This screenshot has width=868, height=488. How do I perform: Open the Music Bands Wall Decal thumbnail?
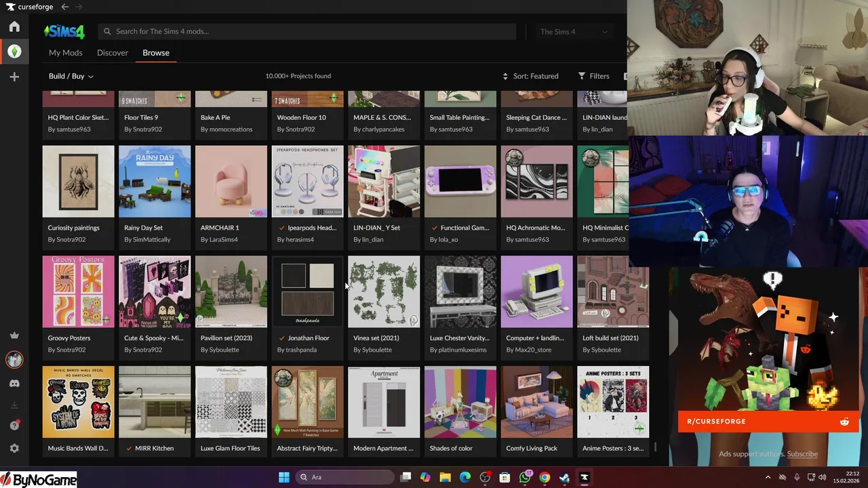click(79, 402)
